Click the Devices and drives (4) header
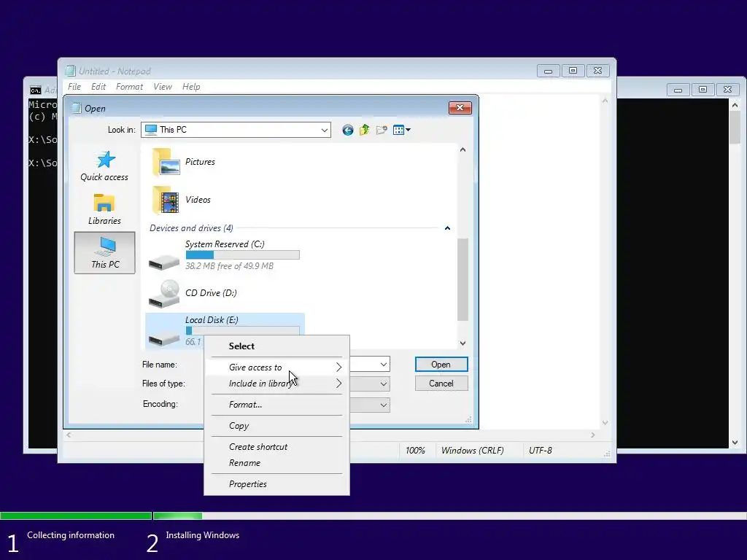Viewport: 747px width, 560px height. pyautogui.click(x=192, y=228)
